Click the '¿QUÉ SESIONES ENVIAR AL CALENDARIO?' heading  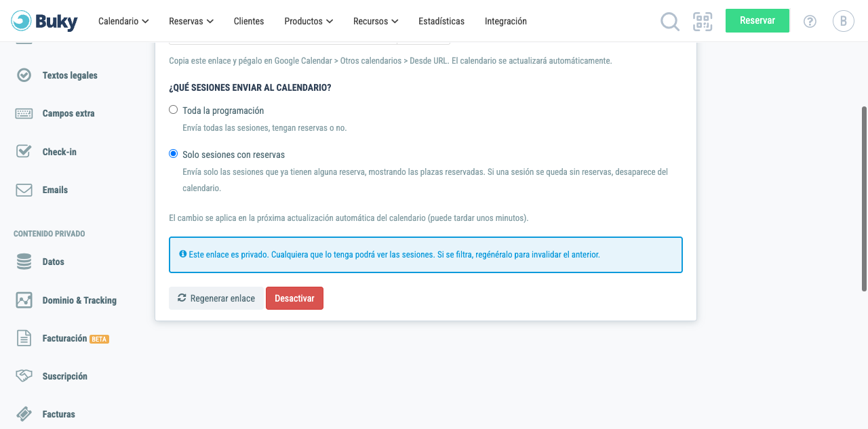(250, 88)
